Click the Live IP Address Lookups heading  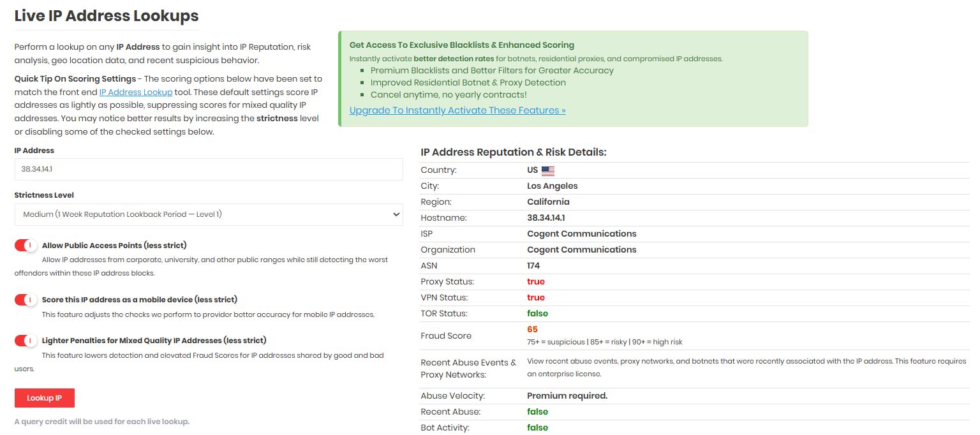pyautogui.click(x=107, y=16)
